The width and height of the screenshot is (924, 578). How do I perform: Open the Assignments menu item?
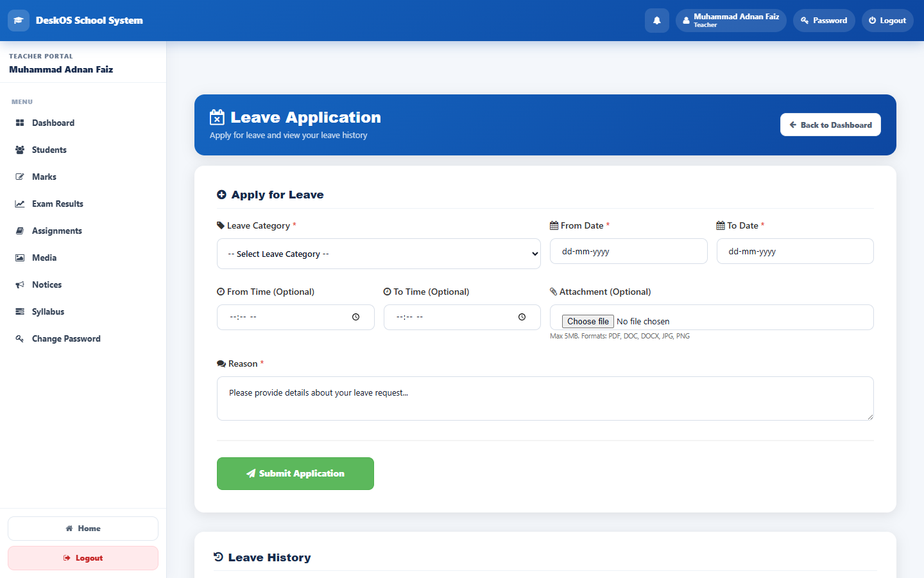click(x=83, y=231)
